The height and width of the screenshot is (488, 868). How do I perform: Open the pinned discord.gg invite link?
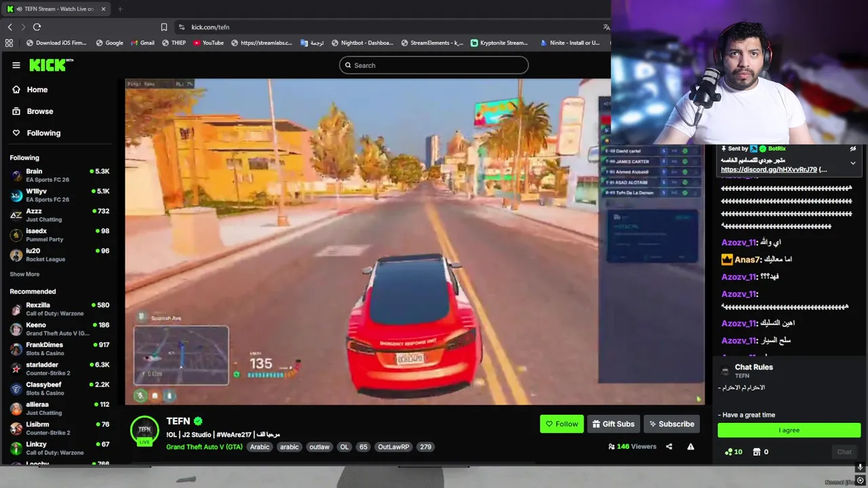[769, 169]
